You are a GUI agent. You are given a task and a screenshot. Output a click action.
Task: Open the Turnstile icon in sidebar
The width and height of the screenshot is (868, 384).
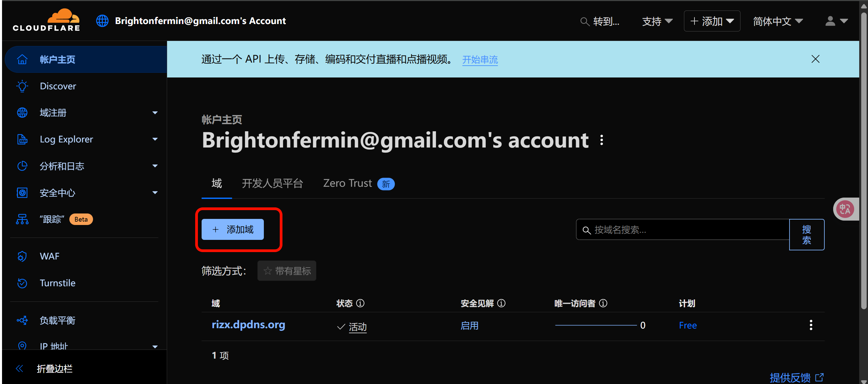[x=22, y=283]
